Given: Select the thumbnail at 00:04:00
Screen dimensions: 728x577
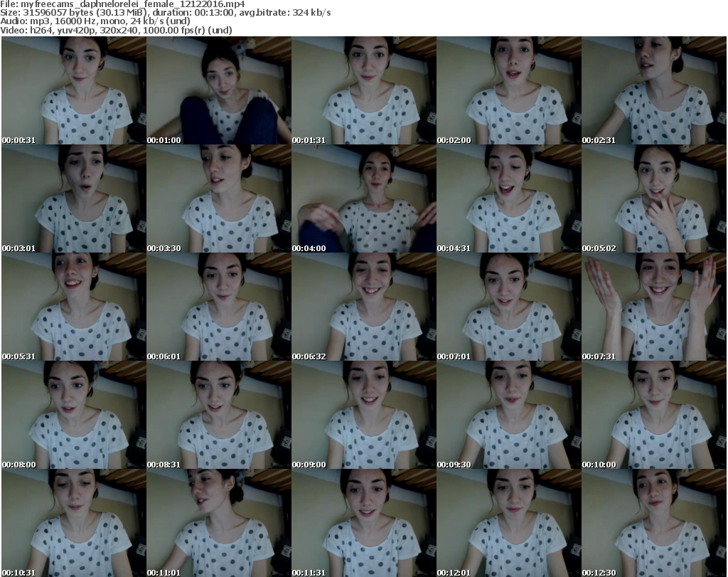Looking at the screenshot, I should click(363, 198).
